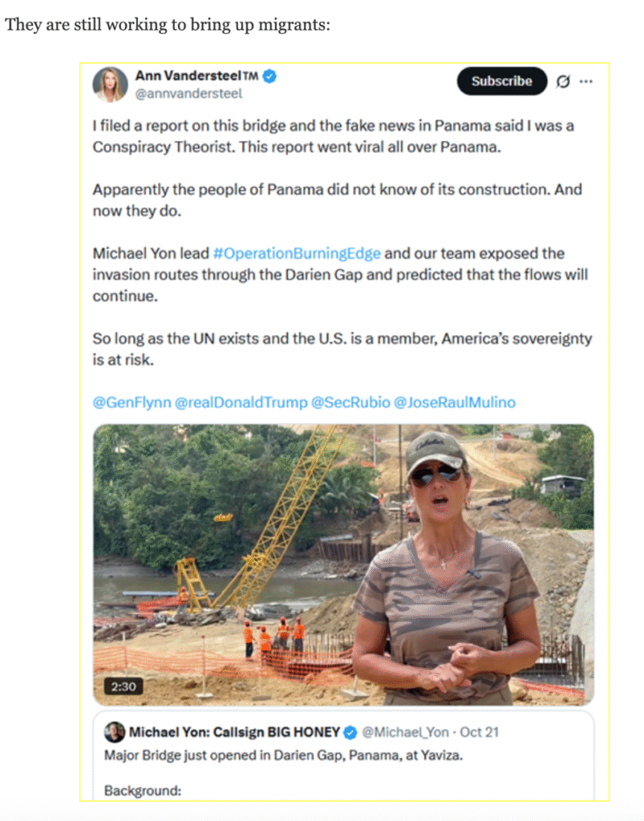Click the Grok slashed-circle icon
The height and width of the screenshot is (821, 644).
point(563,81)
